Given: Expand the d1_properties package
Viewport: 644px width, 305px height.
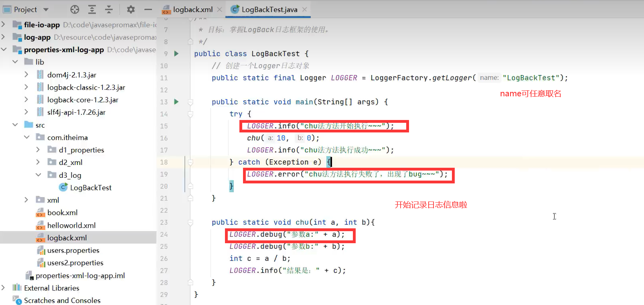Looking at the screenshot, I should 38,150.
